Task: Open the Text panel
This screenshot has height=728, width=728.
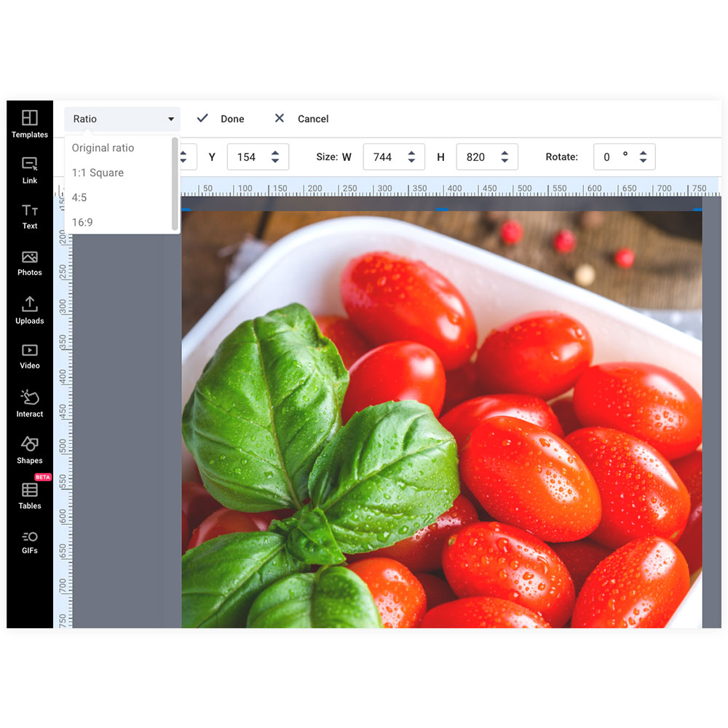Action: pos(29,215)
